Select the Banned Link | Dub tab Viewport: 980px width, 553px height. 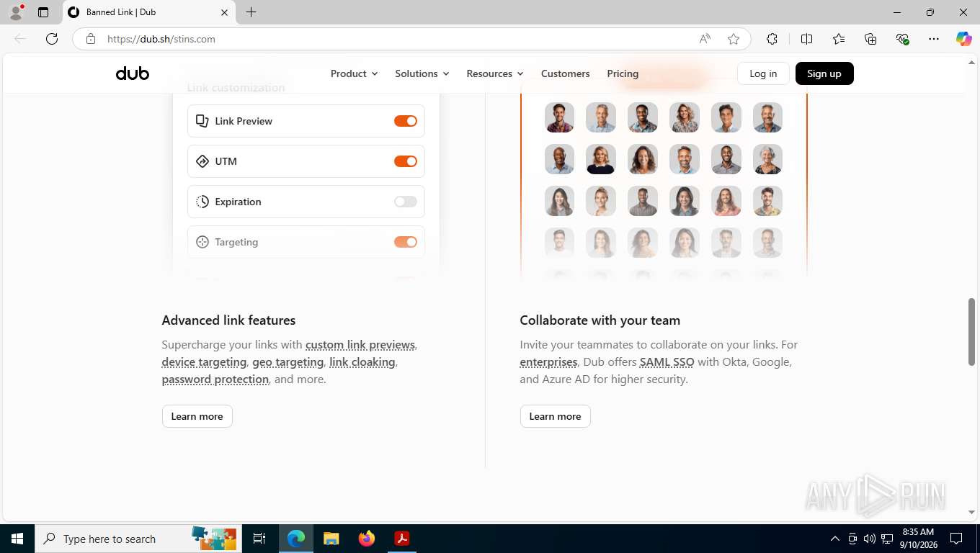(148, 12)
